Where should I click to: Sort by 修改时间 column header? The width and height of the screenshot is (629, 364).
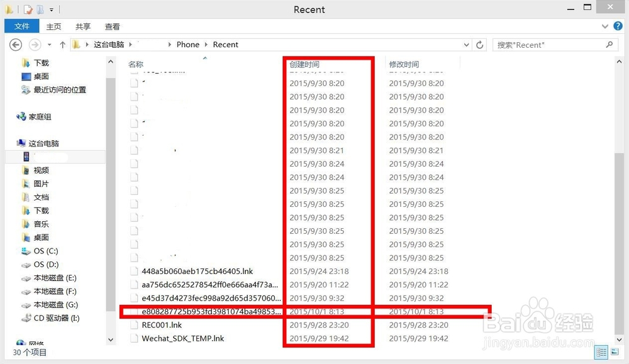[404, 64]
